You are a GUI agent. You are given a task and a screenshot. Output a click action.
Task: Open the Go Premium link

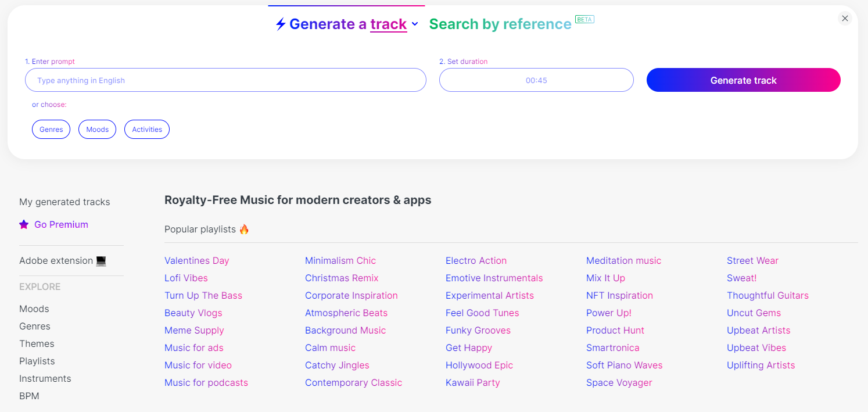point(61,224)
